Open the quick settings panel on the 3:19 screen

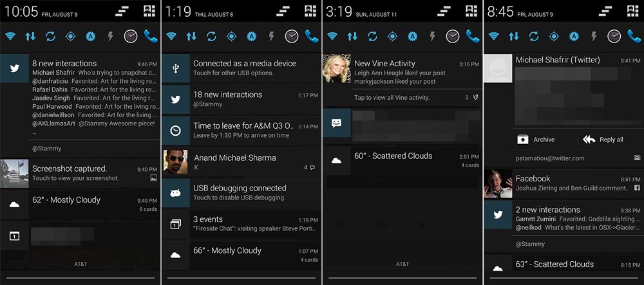(x=471, y=11)
